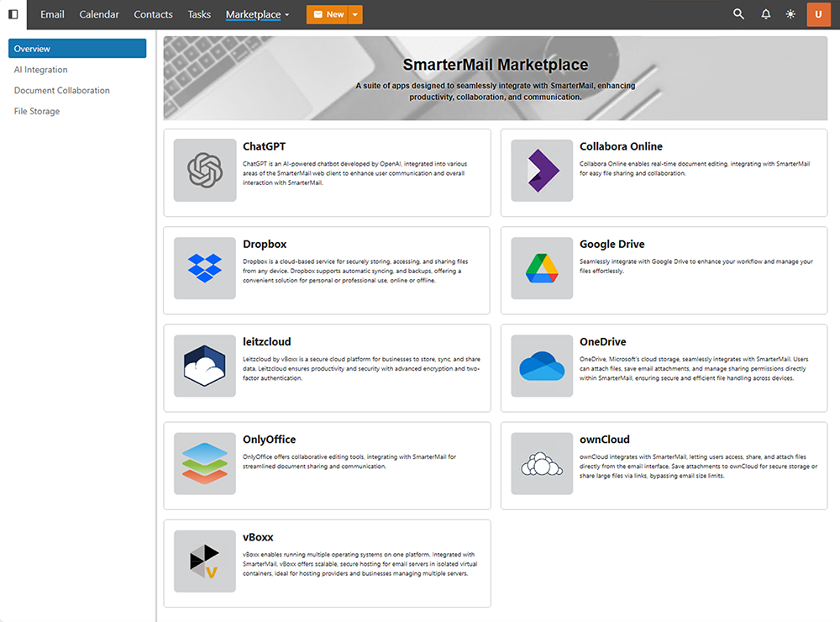
Task: Click the New message button
Action: point(328,14)
